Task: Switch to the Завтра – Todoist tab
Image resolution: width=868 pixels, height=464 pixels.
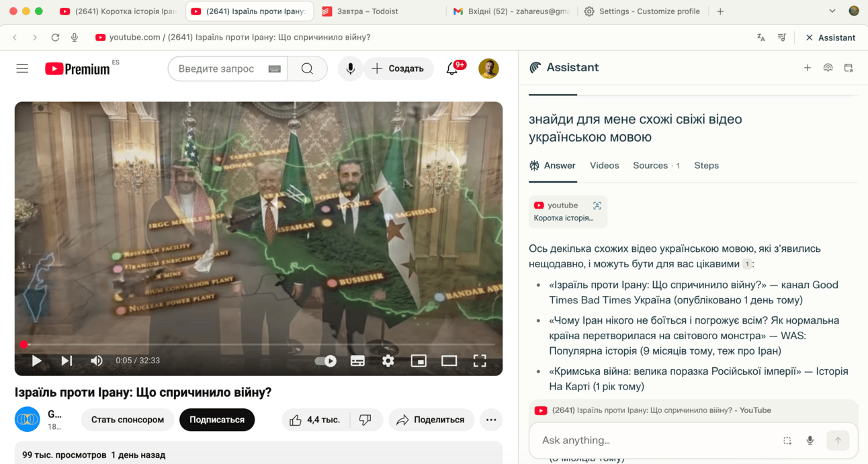Action: point(367,11)
